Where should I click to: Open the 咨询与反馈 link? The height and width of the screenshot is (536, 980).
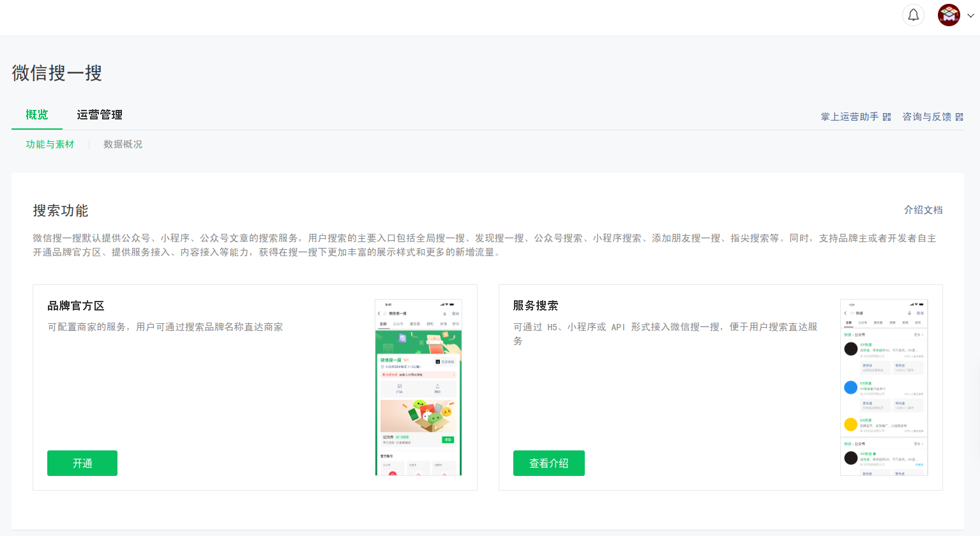pyautogui.click(x=926, y=117)
